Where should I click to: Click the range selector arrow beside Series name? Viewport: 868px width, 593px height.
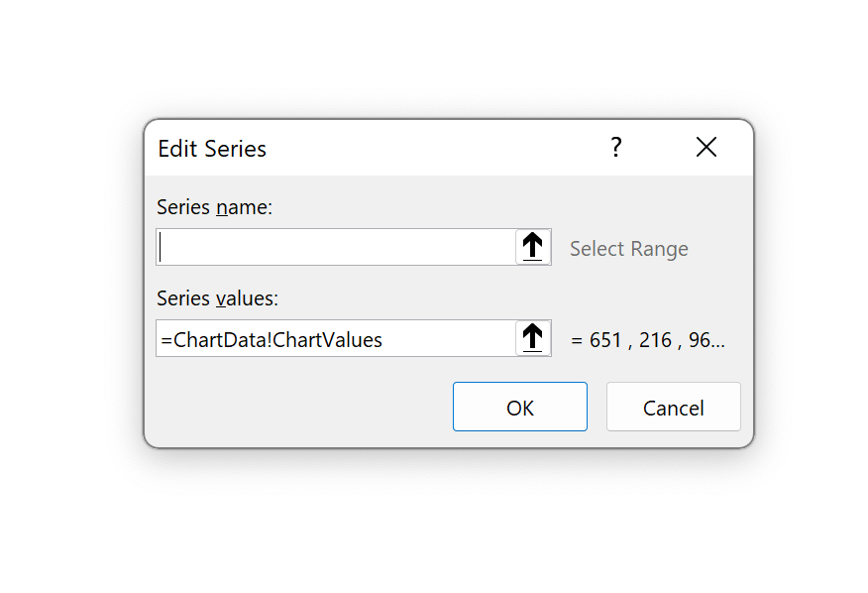(533, 247)
